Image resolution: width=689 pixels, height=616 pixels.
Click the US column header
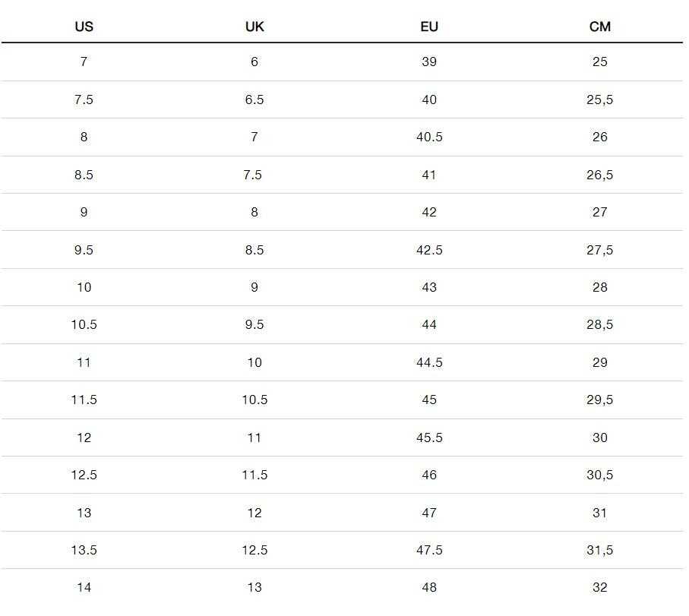[84, 27]
